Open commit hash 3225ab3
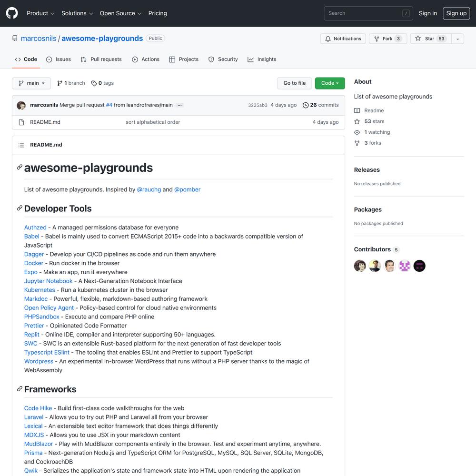This screenshot has height=476, width=476. coord(258,105)
